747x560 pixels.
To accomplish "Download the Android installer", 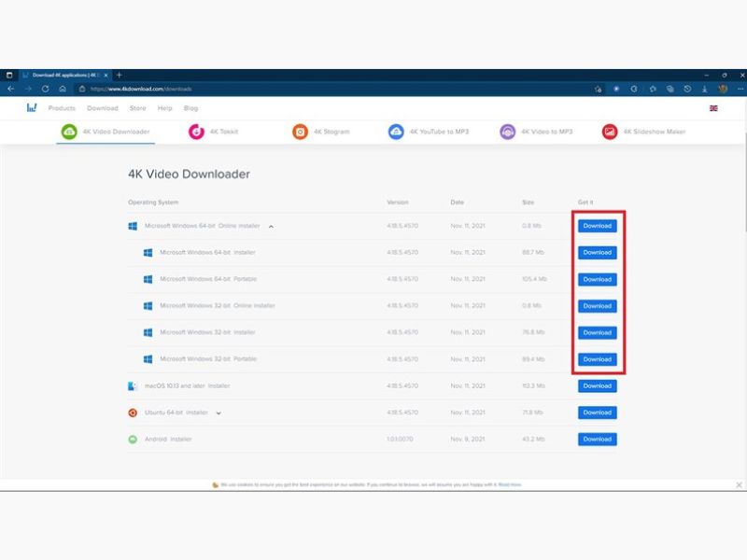I will 597,439.
